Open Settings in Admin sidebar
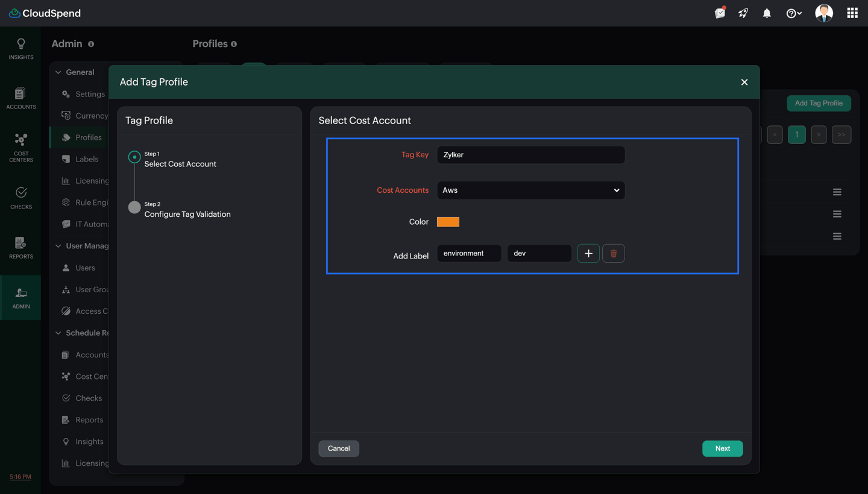This screenshot has width=868, height=494. (83, 94)
